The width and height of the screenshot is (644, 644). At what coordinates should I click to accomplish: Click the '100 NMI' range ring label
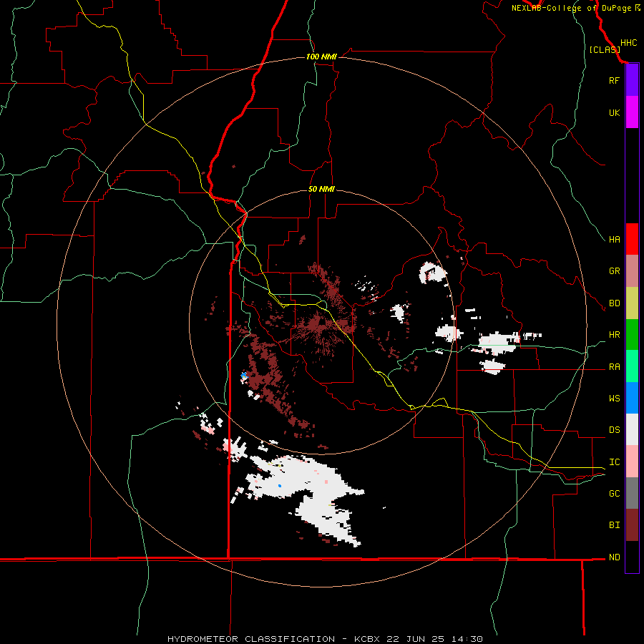(x=321, y=57)
